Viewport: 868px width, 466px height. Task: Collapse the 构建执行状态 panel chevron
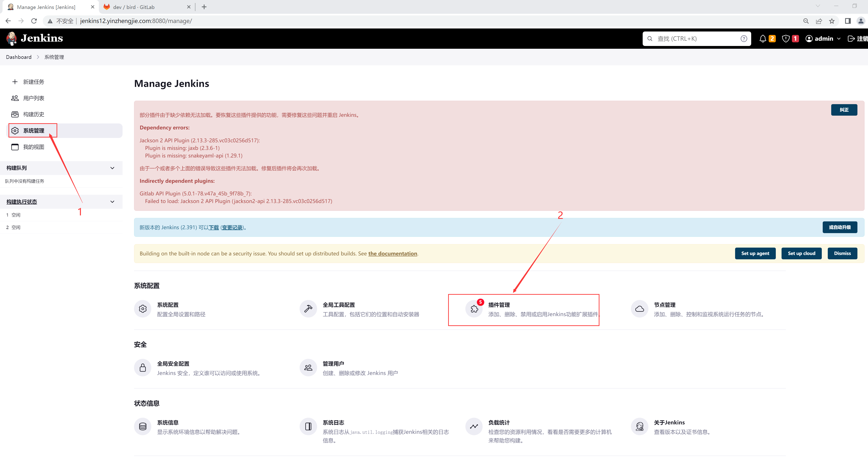tap(112, 202)
